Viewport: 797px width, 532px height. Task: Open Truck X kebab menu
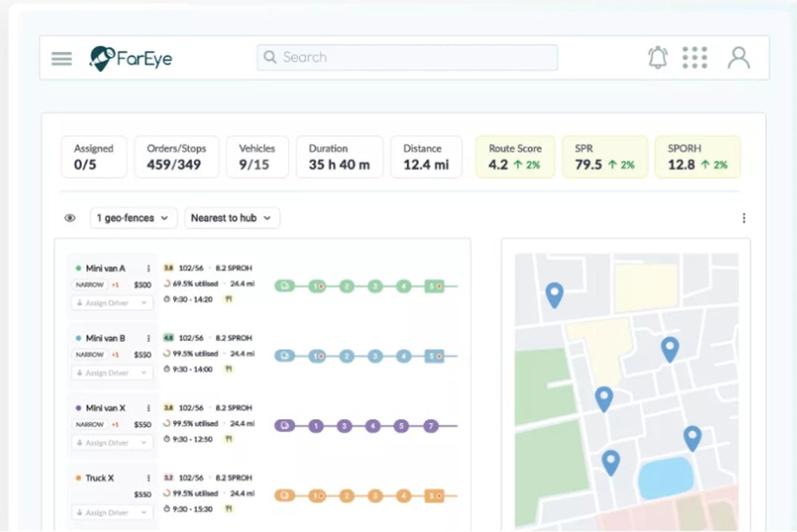coord(148,478)
